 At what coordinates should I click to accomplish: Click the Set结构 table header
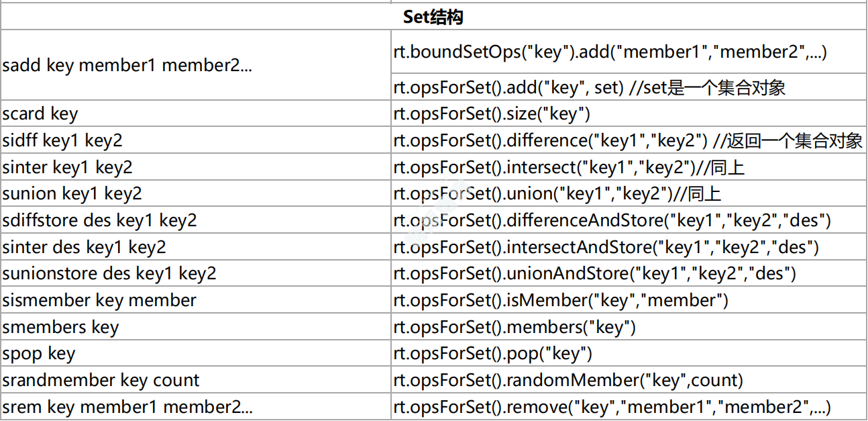(x=433, y=17)
